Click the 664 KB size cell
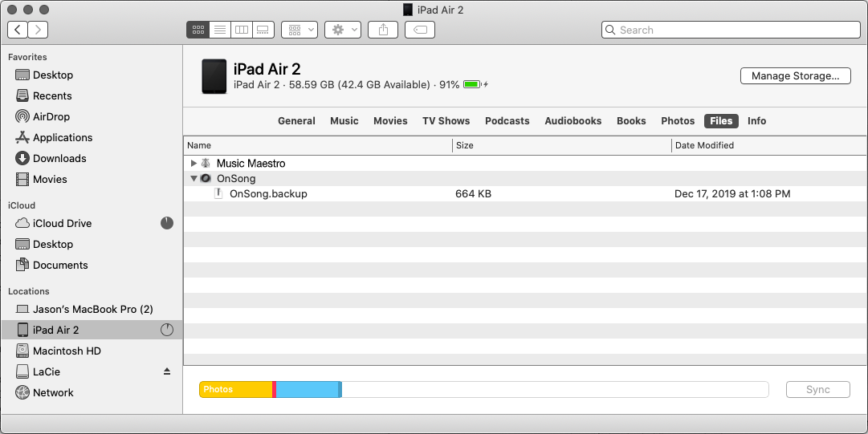 [x=473, y=193]
